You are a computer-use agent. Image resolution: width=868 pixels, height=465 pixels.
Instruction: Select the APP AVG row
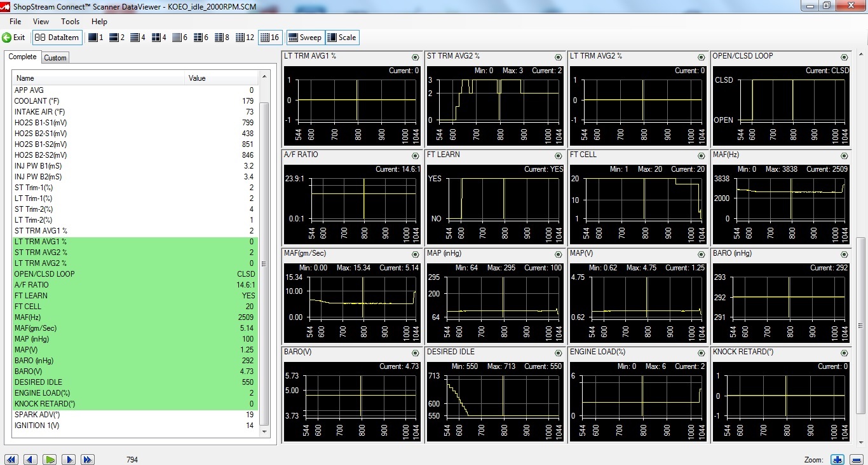pyautogui.click(x=135, y=90)
